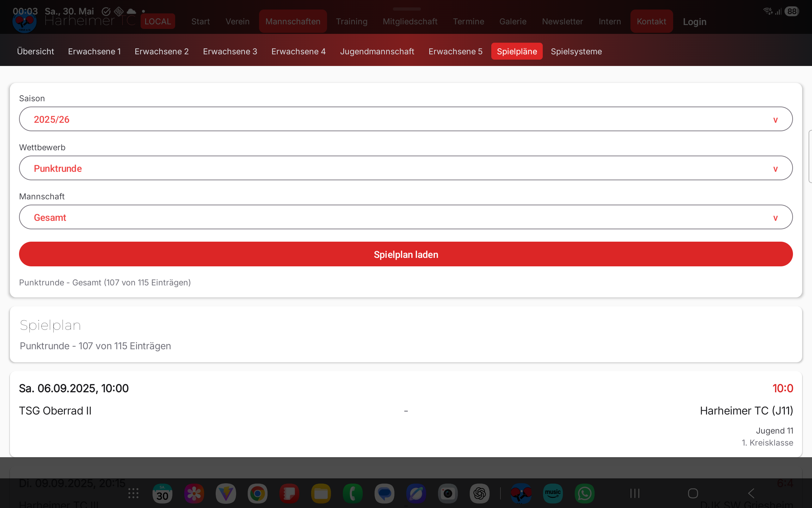The width and height of the screenshot is (812, 508).
Task: Open the Galerie menu item
Action: (x=513, y=22)
